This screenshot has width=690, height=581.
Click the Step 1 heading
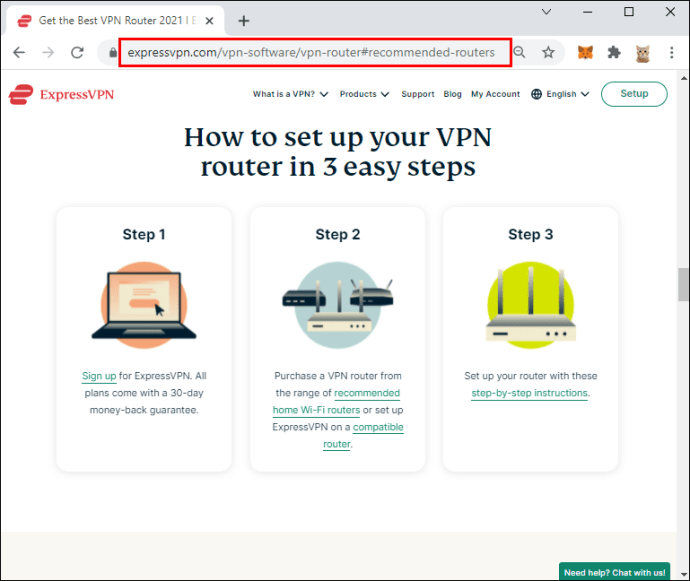pyautogui.click(x=144, y=235)
